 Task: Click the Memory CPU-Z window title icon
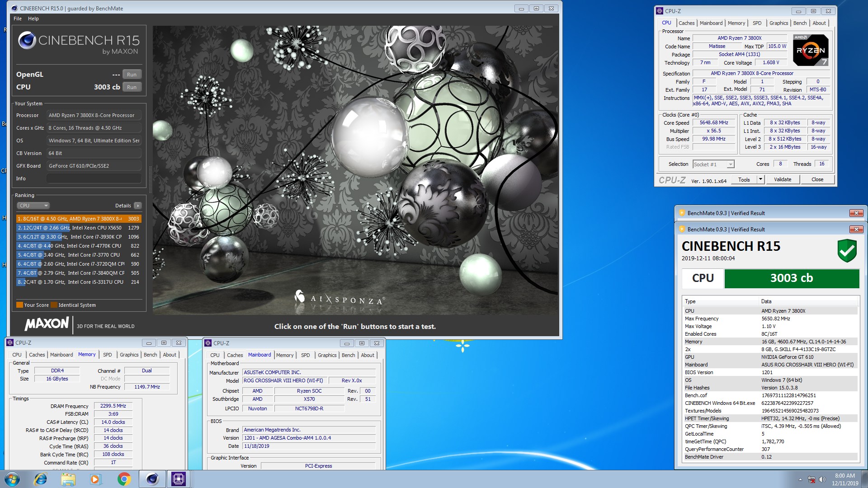click(x=10, y=343)
